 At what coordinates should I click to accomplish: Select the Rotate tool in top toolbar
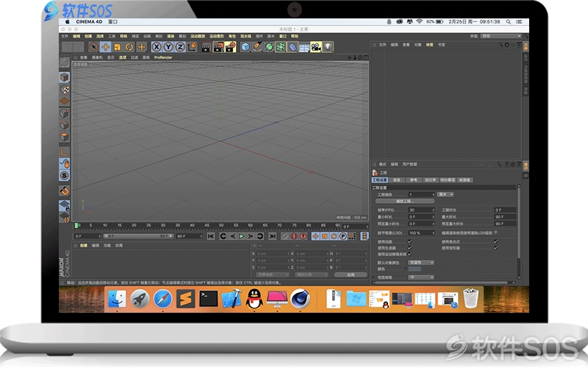click(129, 47)
